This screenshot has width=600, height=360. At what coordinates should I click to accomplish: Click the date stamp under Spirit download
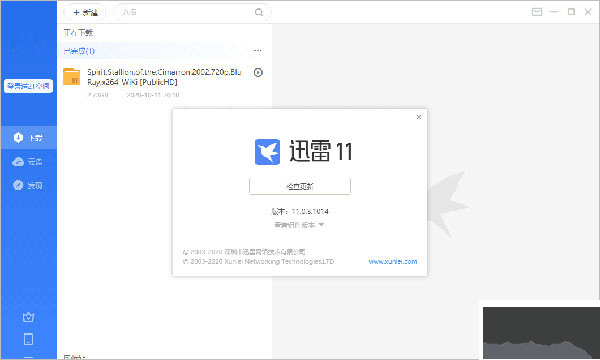click(153, 95)
